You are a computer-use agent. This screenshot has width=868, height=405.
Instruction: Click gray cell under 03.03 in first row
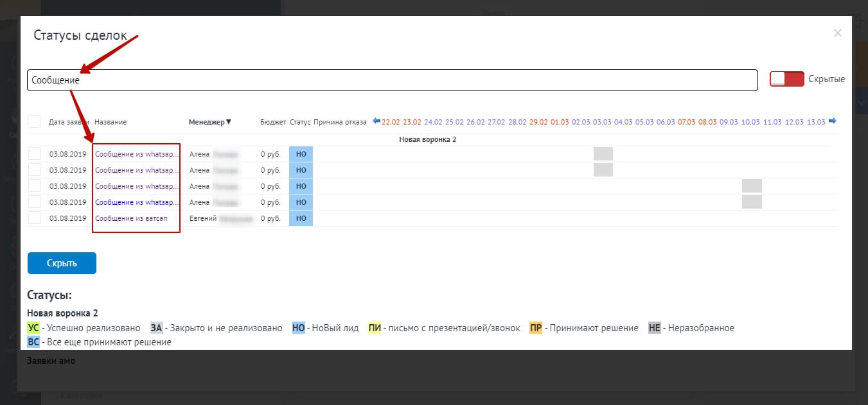tap(603, 154)
